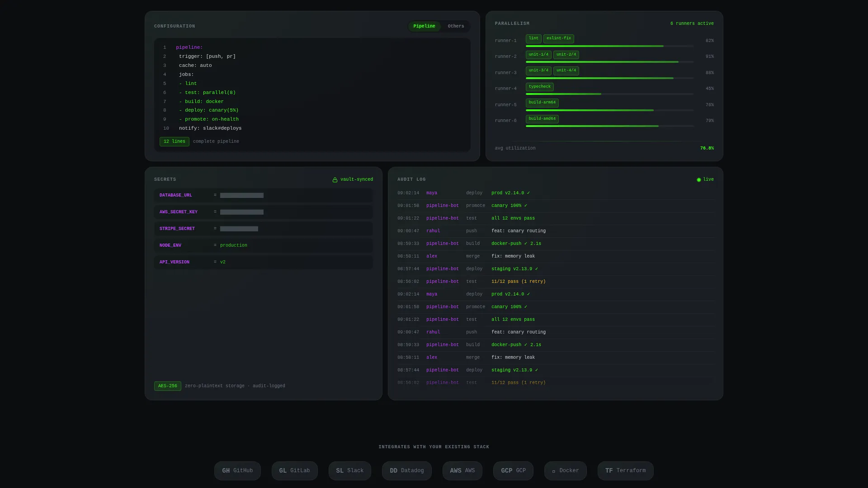
Task: Click the 'runner-6' label
Action: point(505,121)
